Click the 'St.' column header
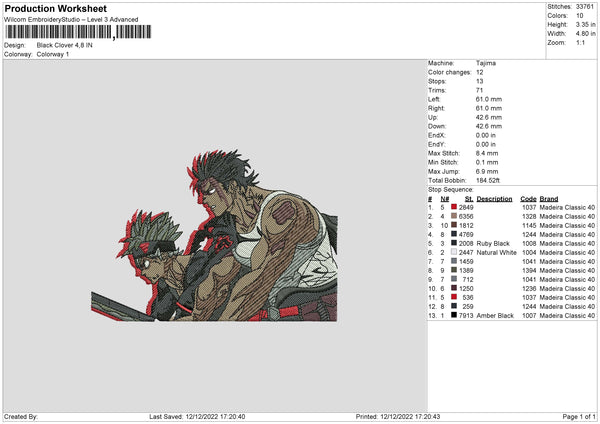The image size is (600, 424). 469,199
